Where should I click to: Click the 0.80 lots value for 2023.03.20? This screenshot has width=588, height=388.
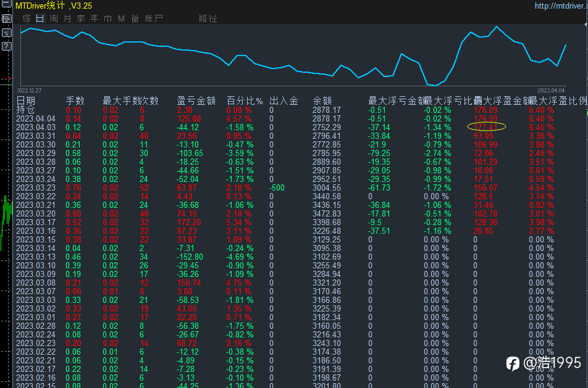(73, 213)
